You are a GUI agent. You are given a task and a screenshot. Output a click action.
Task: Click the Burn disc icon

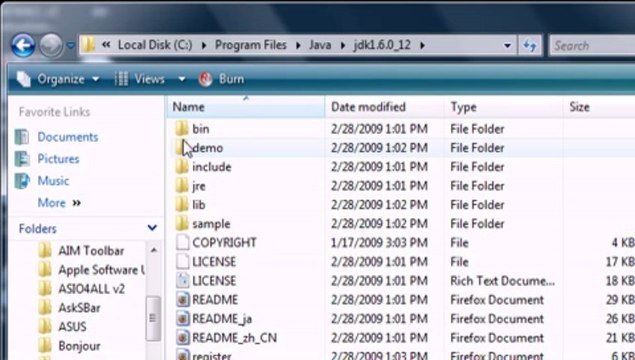click(205, 79)
